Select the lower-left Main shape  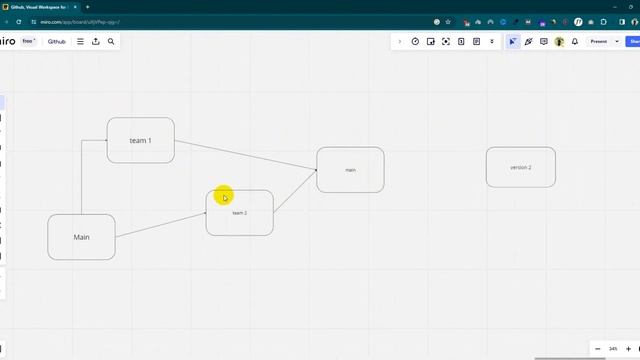tap(81, 237)
